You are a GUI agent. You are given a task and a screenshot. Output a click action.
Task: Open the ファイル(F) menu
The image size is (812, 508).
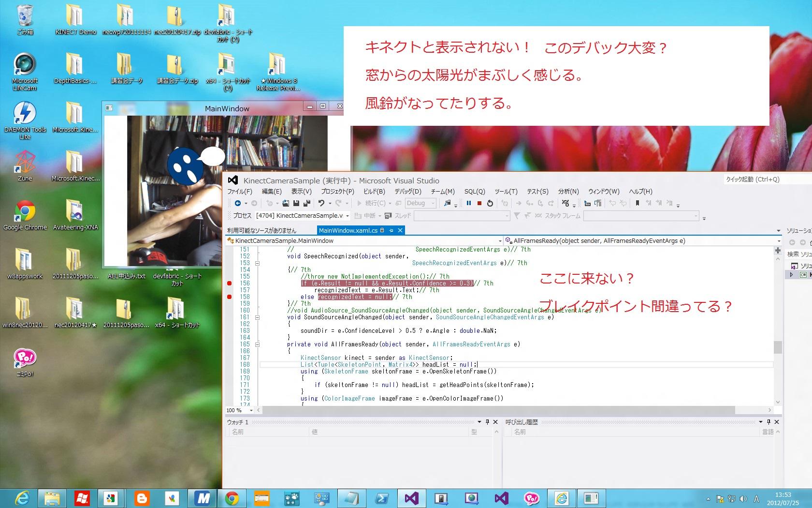point(239,192)
